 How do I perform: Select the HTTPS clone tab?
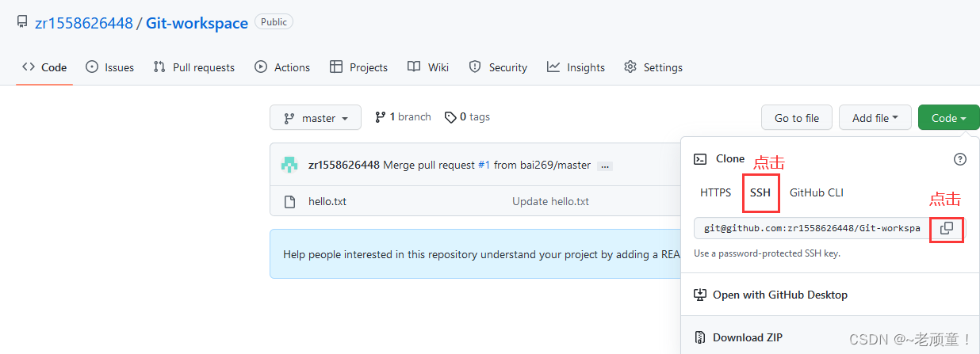[x=716, y=192]
